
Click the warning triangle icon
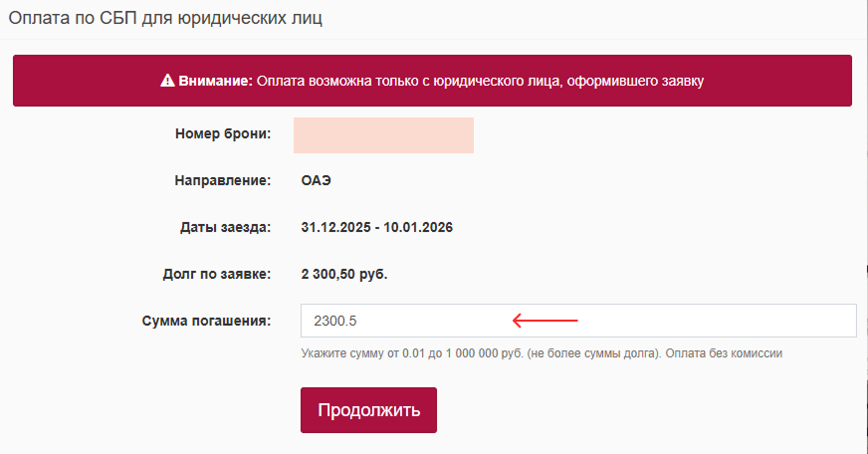point(167,81)
